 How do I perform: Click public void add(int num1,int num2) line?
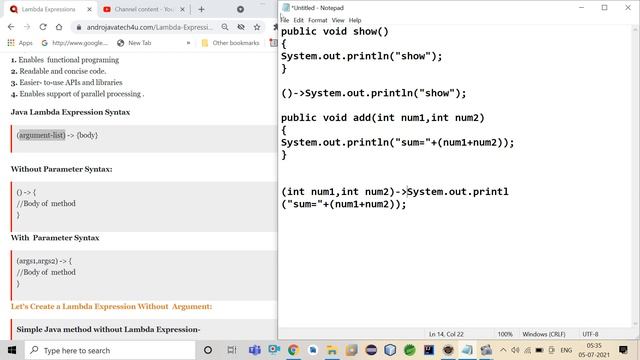382,118
